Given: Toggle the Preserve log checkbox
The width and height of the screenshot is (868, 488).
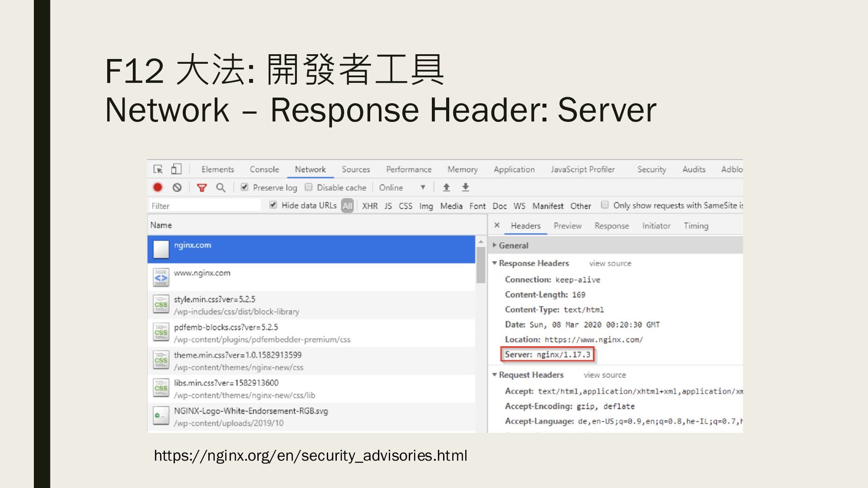Looking at the screenshot, I should point(245,187).
